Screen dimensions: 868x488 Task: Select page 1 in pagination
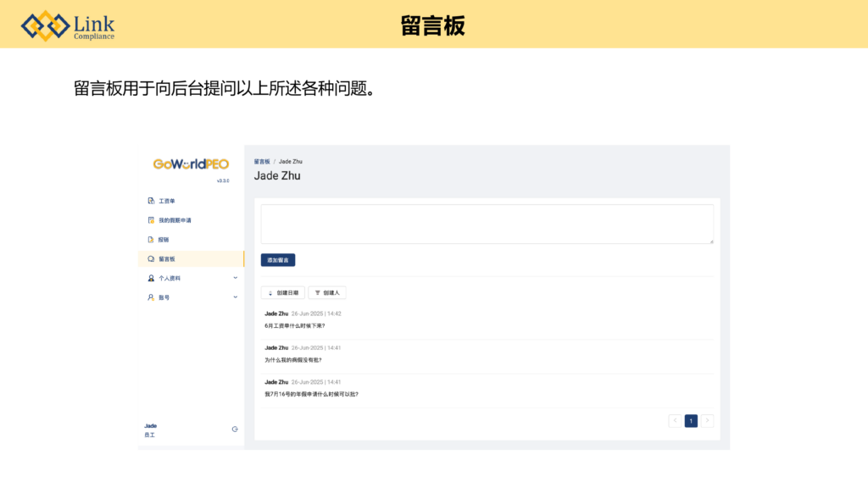691,421
